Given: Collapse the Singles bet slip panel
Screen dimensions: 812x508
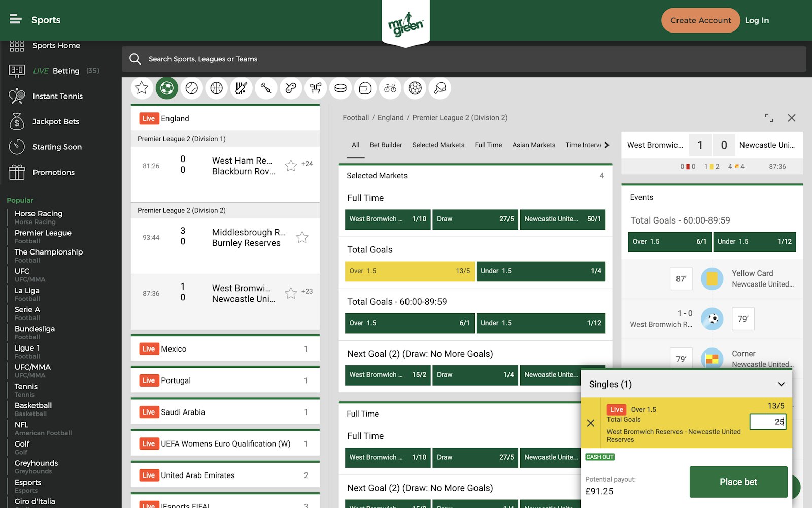Looking at the screenshot, I should click(781, 385).
